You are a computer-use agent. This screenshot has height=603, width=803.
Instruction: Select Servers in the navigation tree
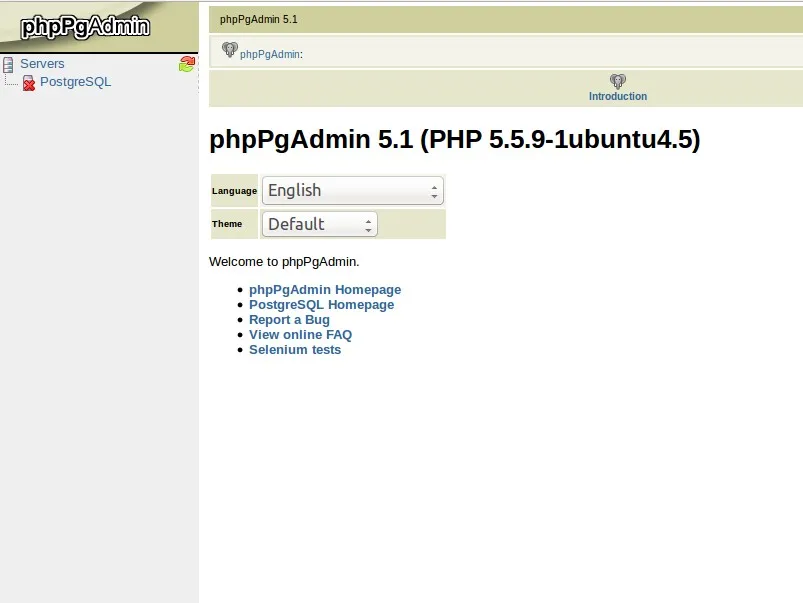pos(42,63)
